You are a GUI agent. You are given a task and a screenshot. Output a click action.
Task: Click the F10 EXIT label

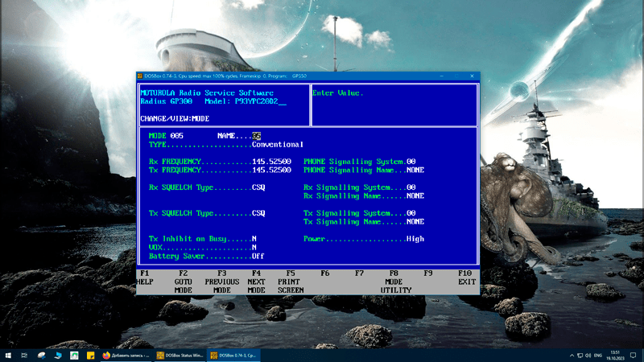[467, 278]
